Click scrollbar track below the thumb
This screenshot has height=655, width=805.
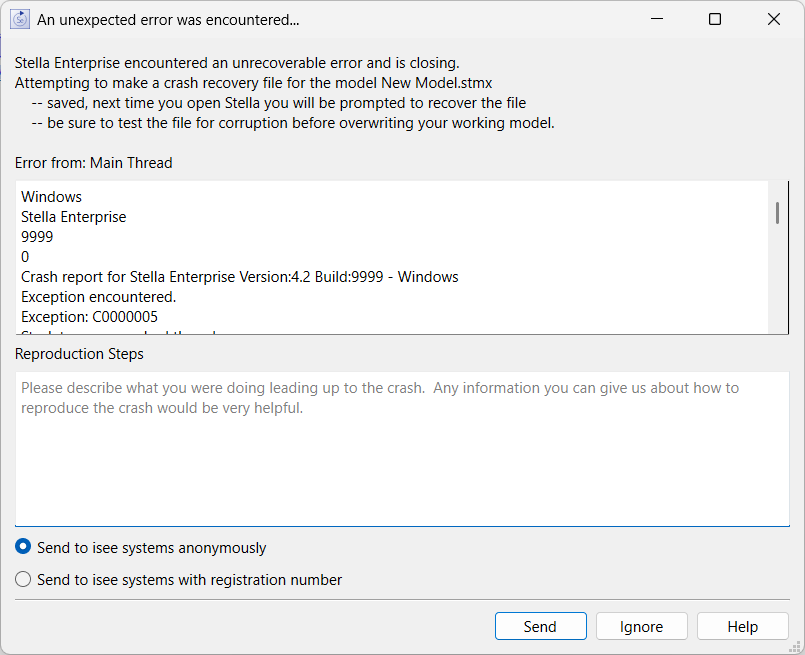777,290
